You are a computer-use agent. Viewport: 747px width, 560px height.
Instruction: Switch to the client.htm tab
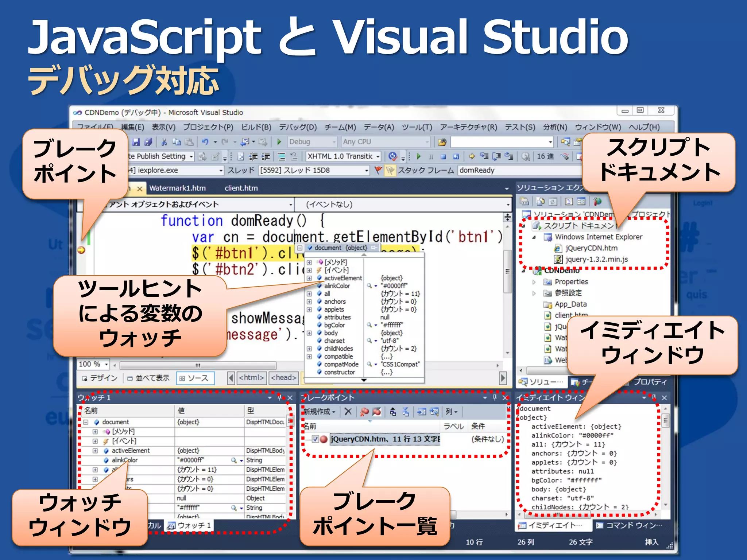pyautogui.click(x=241, y=188)
